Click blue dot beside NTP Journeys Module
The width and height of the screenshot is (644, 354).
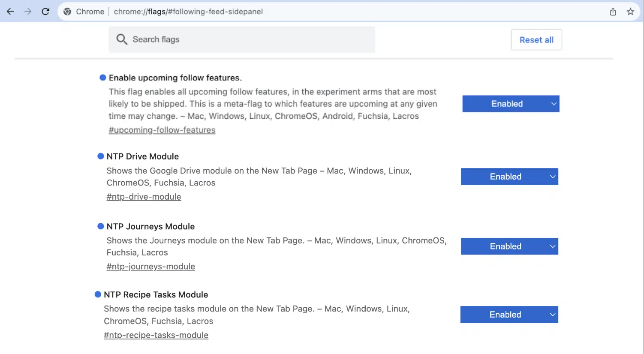pos(101,226)
